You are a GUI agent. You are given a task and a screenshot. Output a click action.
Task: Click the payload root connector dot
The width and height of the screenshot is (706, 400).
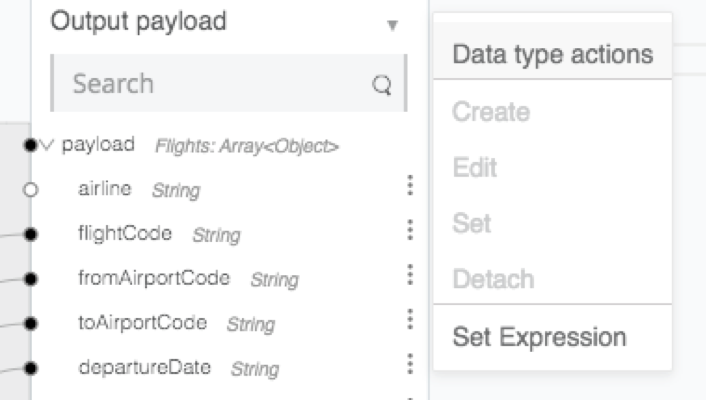30,145
